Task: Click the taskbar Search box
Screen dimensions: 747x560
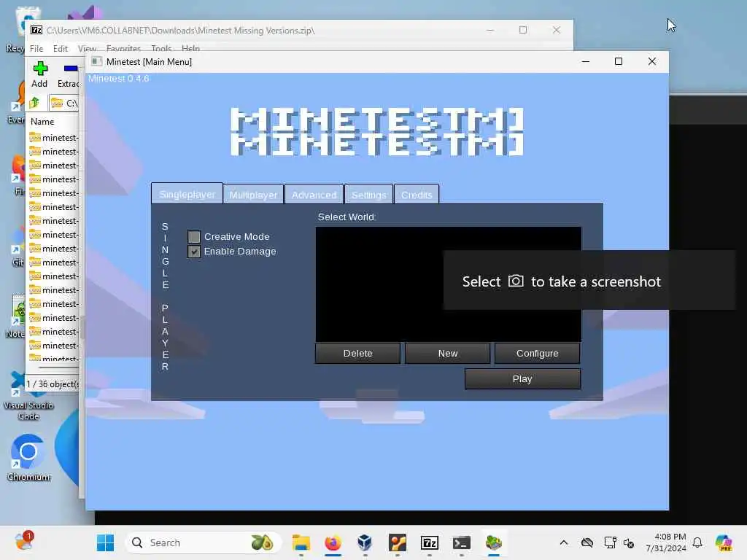Action: tap(203, 542)
